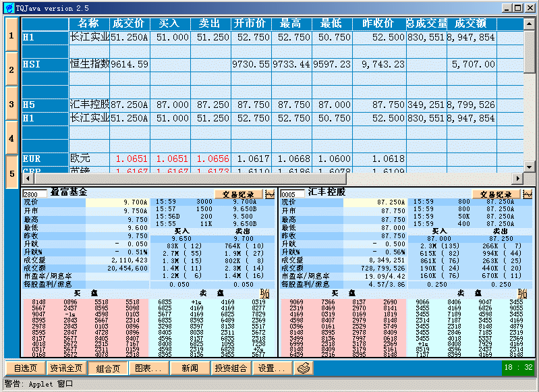Click 盈富基金 bid price 9.650
This screenshot has width=539, height=392.
(181, 239)
